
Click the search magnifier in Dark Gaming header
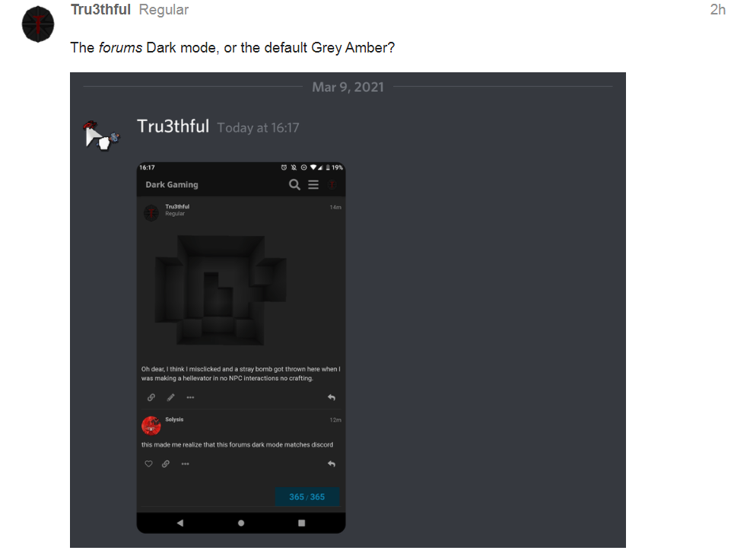click(x=294, y=184)
